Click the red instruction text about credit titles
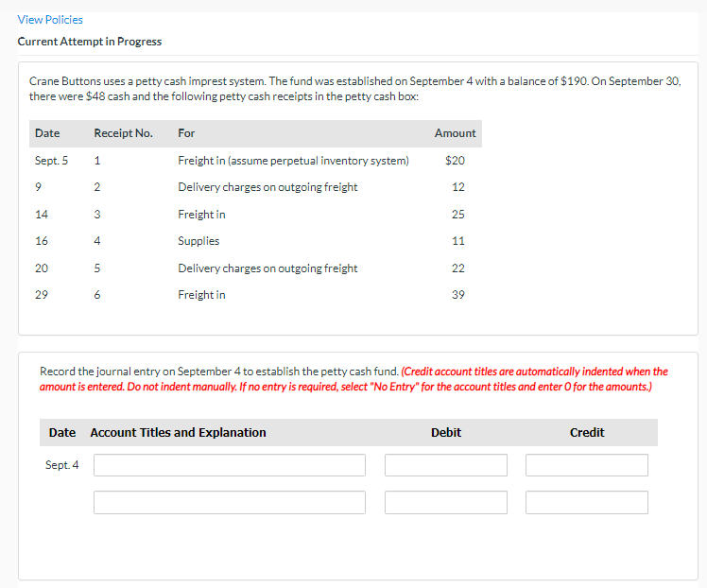The image size is (707, 588). click(353, 379)
